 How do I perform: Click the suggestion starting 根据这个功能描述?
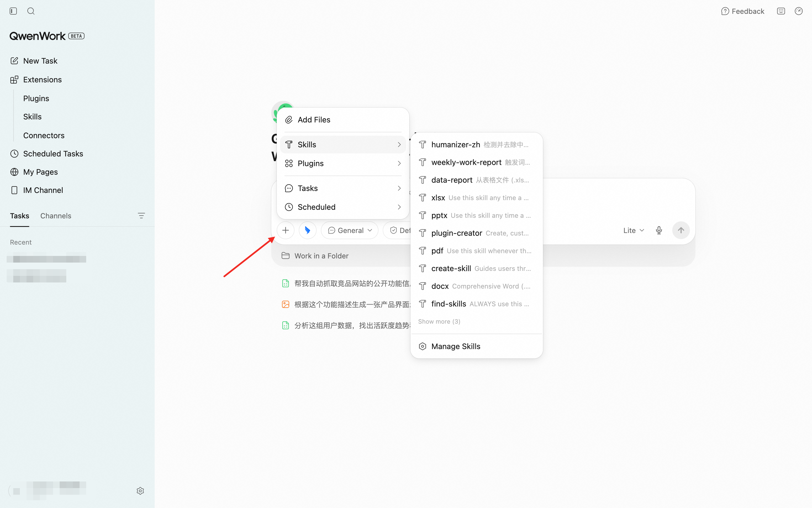tap(346, 304)
